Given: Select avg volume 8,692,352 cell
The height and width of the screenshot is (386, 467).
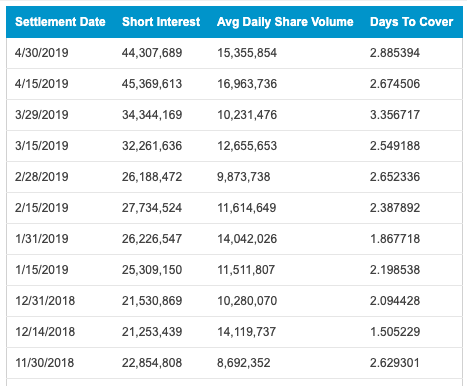Looking at the screenshot, I should (x=244, y=363).
